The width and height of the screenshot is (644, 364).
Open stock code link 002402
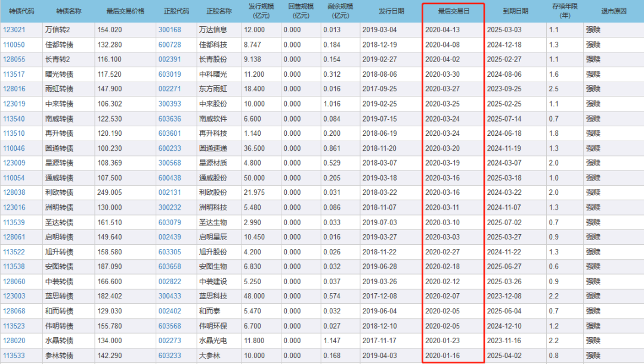[169, 311]
